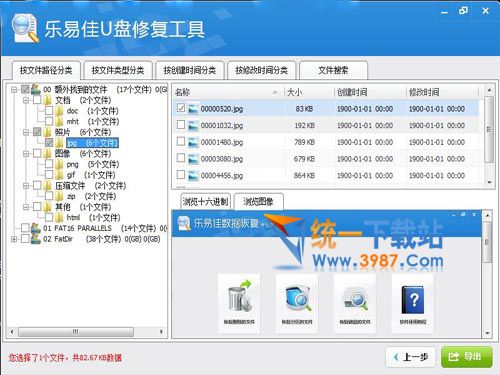The image size is (500, 375).
Task: Click the folder icon for doc
Action: (x=59, y=111)
